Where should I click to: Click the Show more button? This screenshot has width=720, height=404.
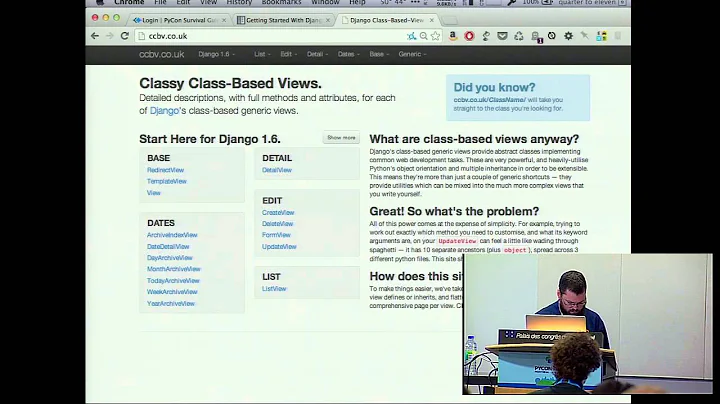click(x=341, y=138)
